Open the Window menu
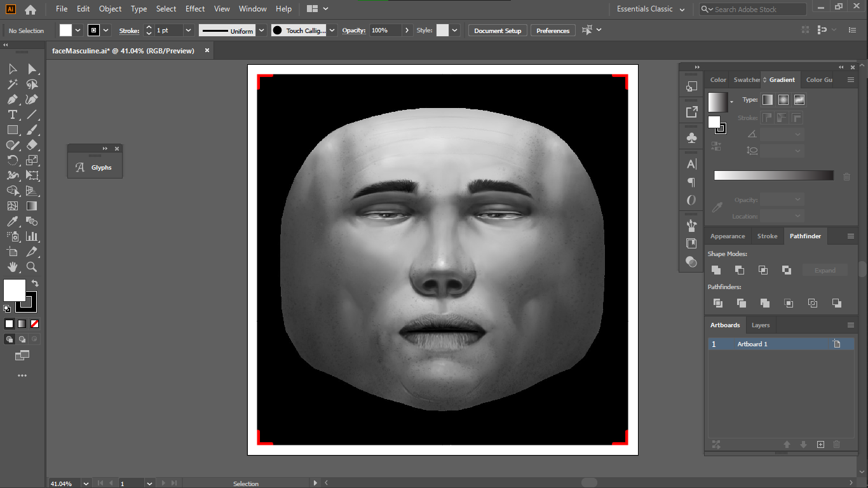This screenshot has height=488, width=868. [x=253, y=9]
